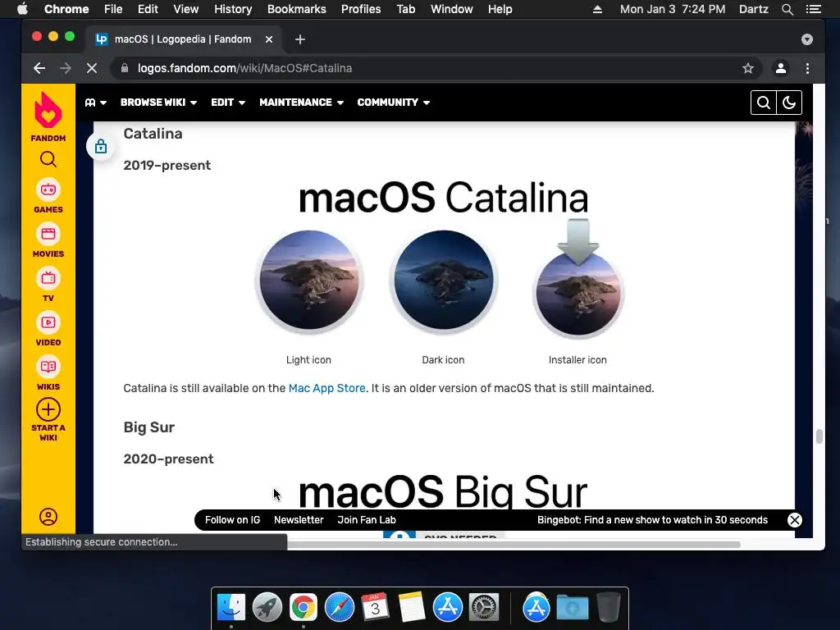
Task: Open the Profiles menu
Action: (x=361, y=9)
